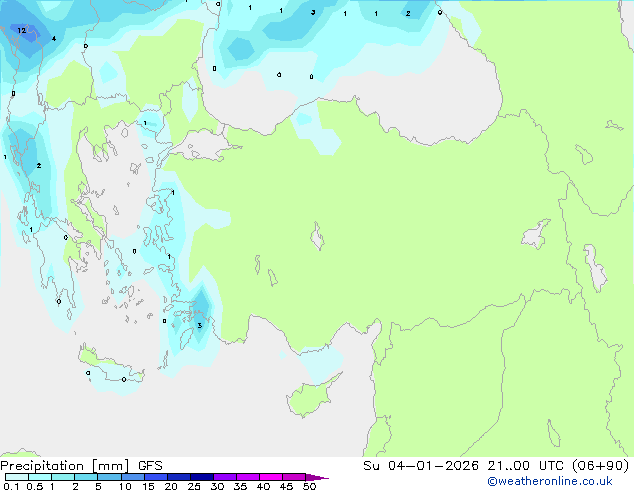The height and width of the screenshot is (490, 634).
Task: Select the 'Precipitation [mm] GFS' title text
Action: (x=81, y=466)
